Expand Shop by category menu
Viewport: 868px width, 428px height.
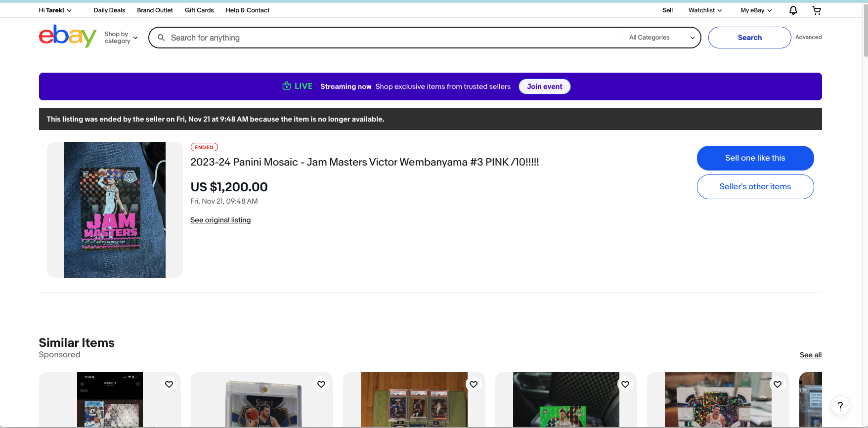pyautogui.click(x=121, y=38)
